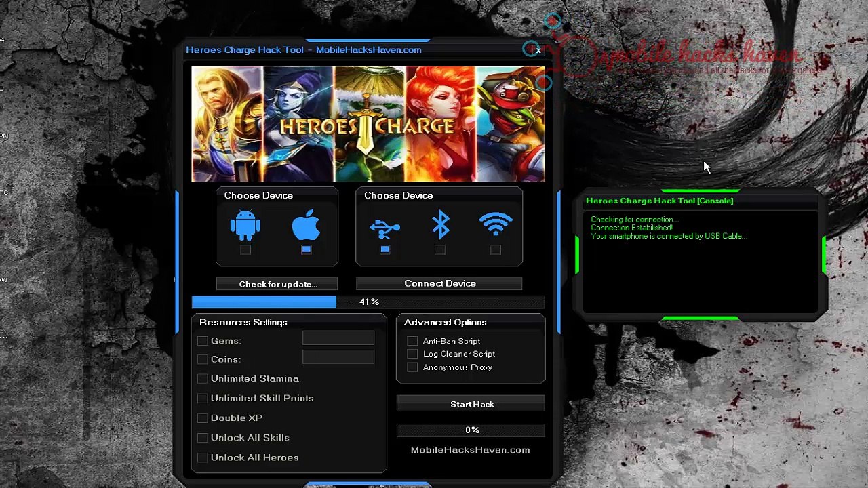The image size is (868, 488).
Task: Enable Unlock All Skills checkbox
Action: pyautogui.click(x=202, y=438)
